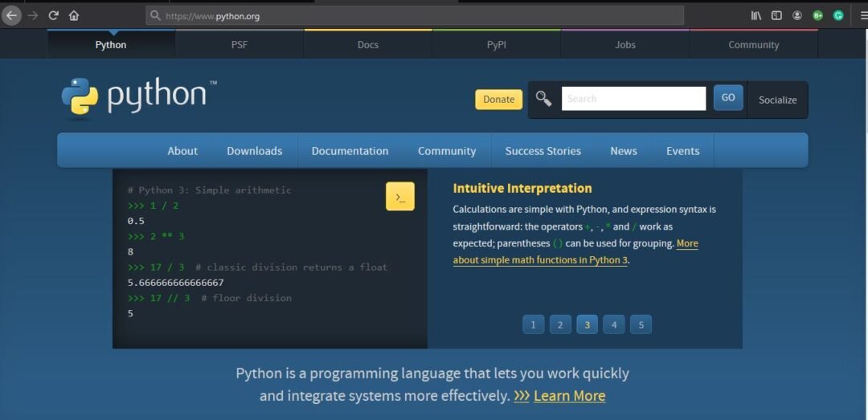The height and width of the screenshot is (420, 868).
Task: Click the search magnifier icon beside Search field
Action: pos(543,99)
